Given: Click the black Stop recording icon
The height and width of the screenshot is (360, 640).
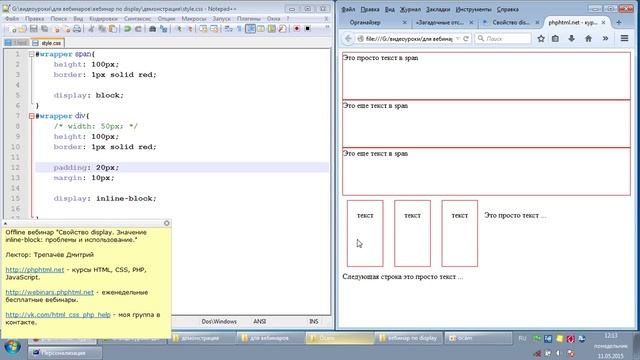Looking at the screenshot, I should 308,29.
